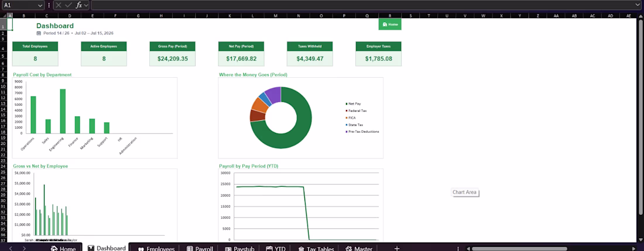
Task: Click the three-dot handle beside Name Box
Action: pyautogui.click(x=49, y=5)
